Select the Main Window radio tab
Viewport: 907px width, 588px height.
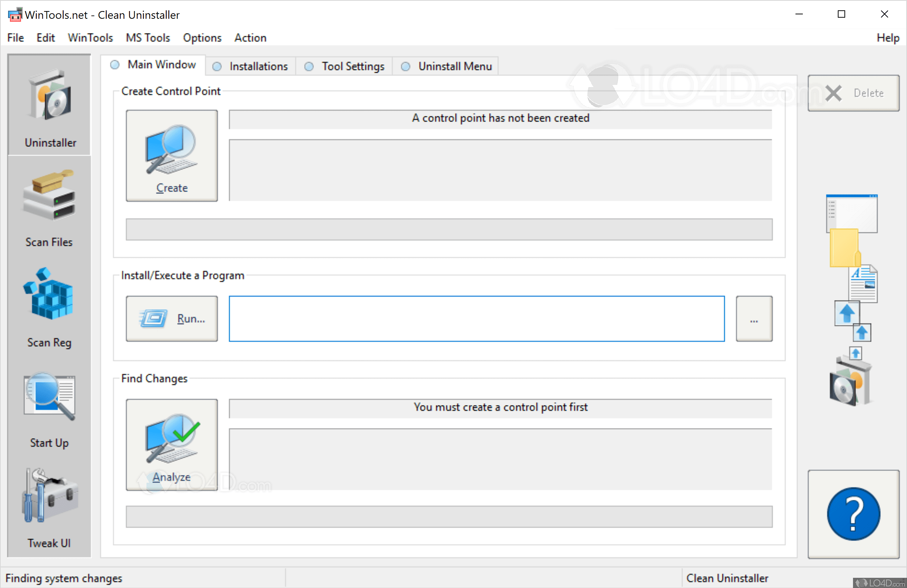click(153, 65)
